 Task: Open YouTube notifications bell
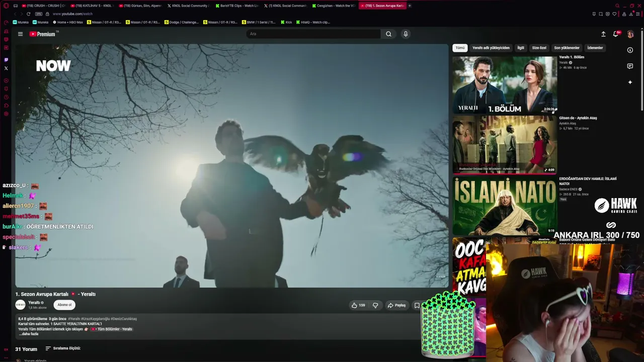click(x=616, y=34)
